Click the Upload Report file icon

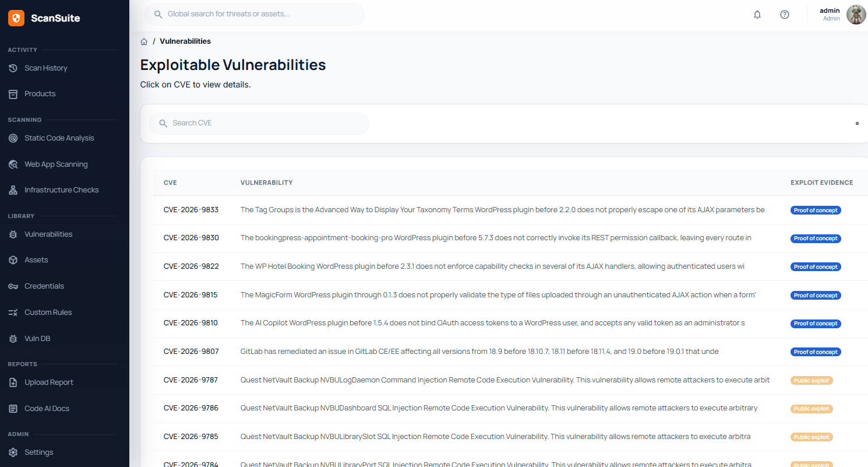[x=13, y=382]
